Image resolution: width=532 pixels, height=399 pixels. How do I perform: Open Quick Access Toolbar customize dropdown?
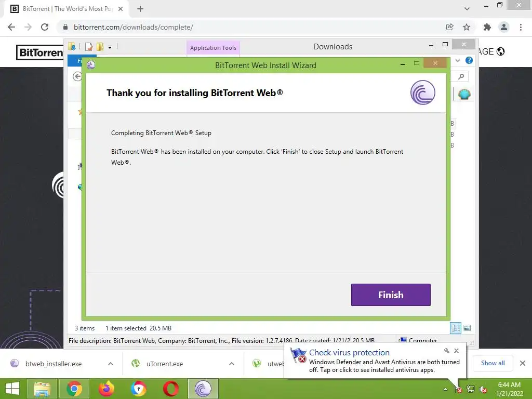click(110, 47)
